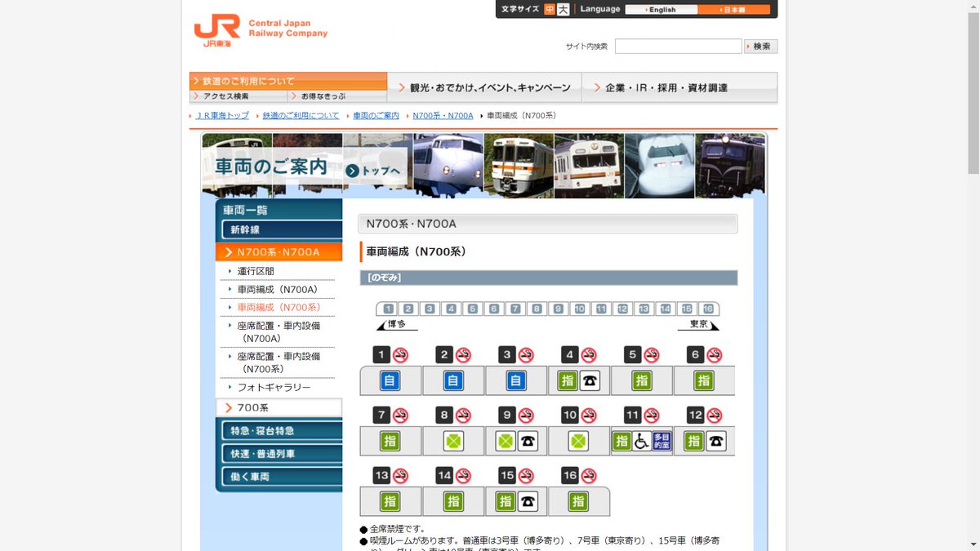Click car 5 reserved (指) seat icon

pos(641,380)
